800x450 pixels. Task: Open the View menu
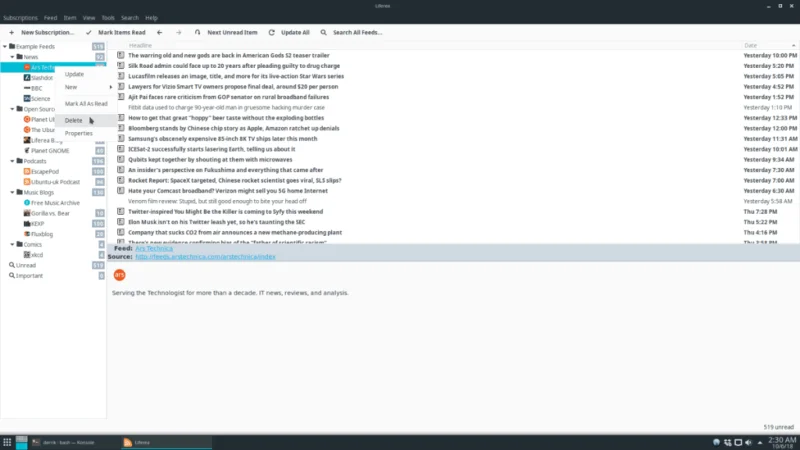[x=89, y=18]
